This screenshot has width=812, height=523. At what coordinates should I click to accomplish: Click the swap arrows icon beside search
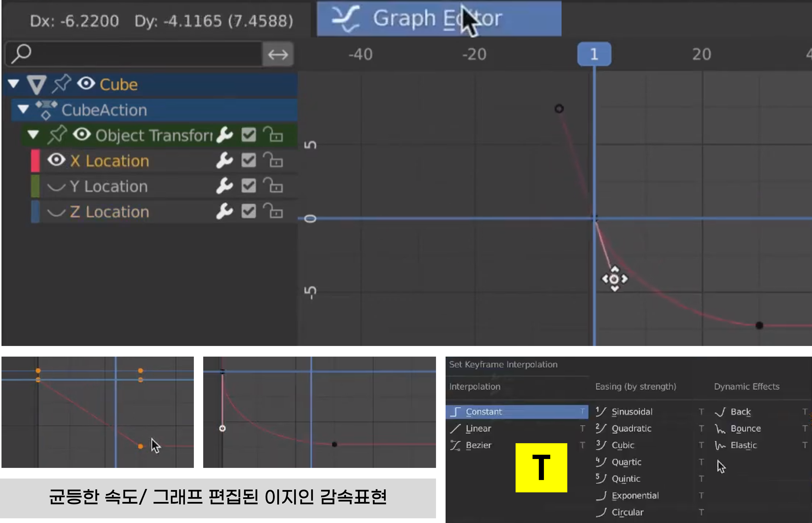278,54
